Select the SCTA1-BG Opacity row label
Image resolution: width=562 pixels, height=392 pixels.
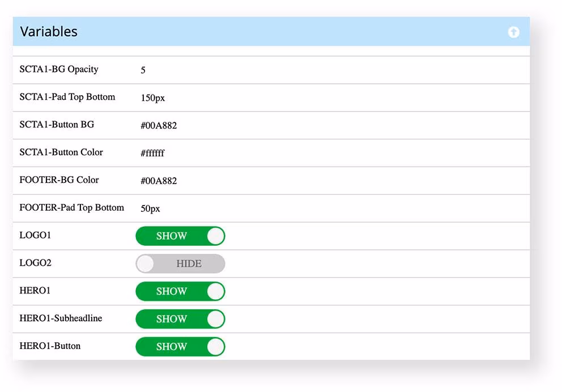tap(59, 70)
